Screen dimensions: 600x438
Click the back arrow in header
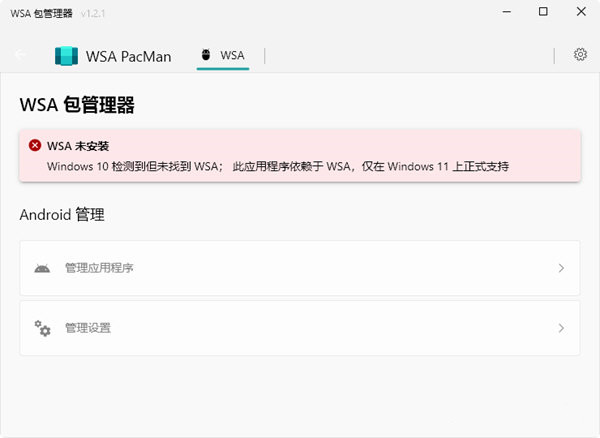pyautogui.click(x=20, y=54)
